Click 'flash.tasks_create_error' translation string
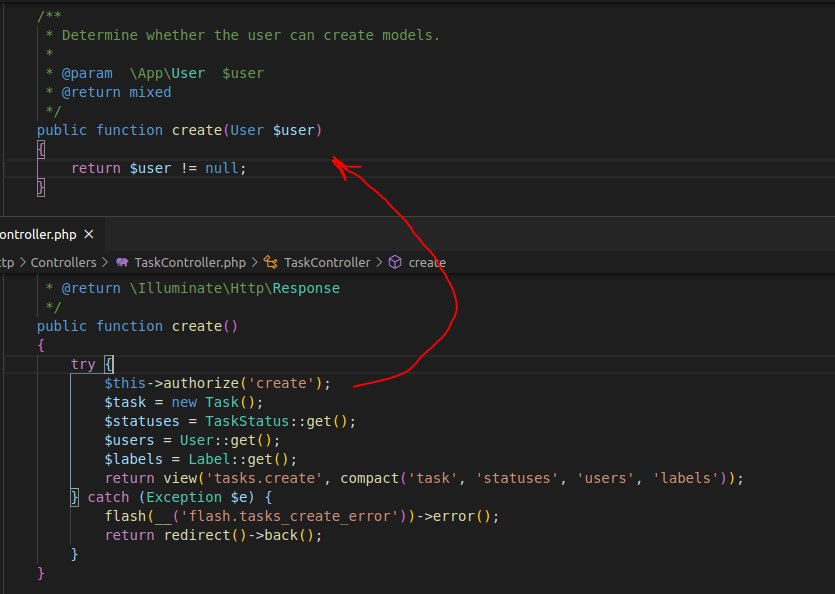The width and height of the screenshot is (835, 594). click(x=289, y=516)
